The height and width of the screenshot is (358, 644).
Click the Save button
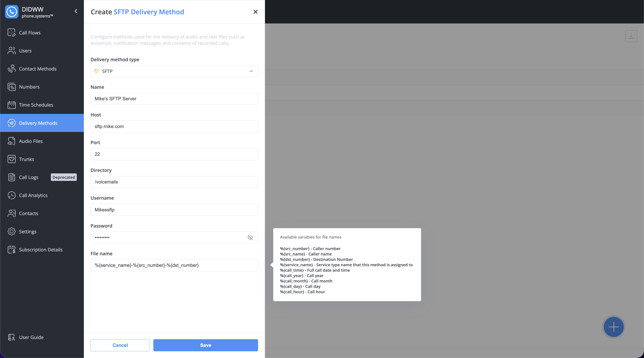click(x=205, y=345)
